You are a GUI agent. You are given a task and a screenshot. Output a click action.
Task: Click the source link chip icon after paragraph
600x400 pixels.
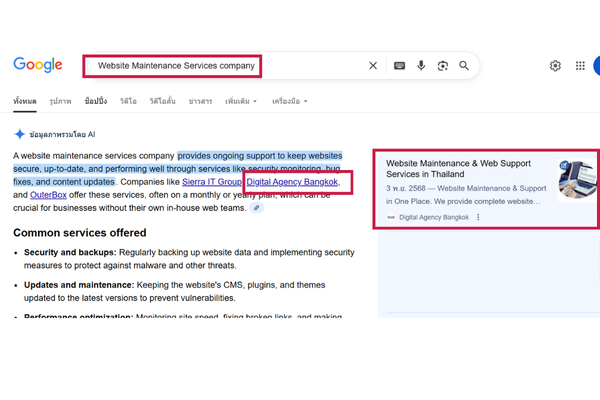[x=257, y=208]
